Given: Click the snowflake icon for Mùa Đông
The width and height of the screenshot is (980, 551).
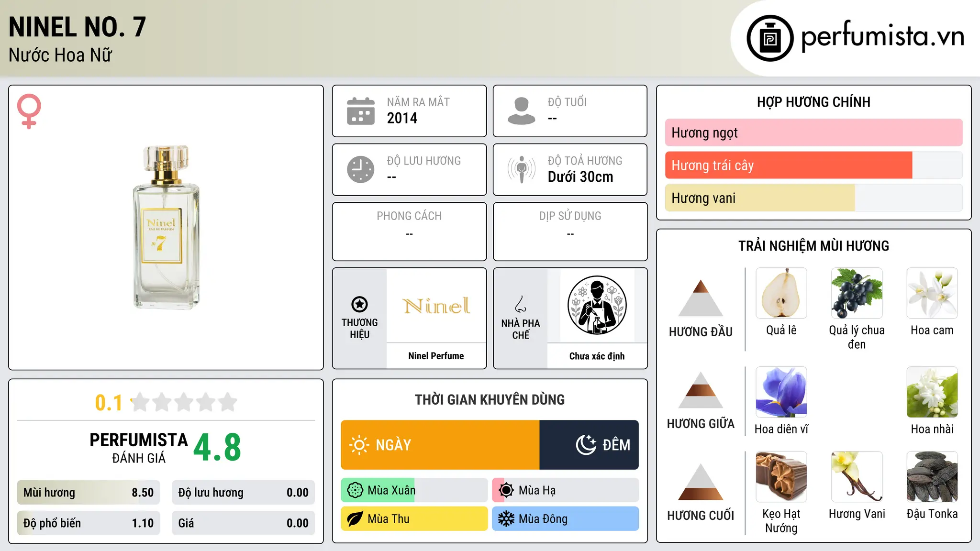Looking at the screenshot, I should tap(506, 519).
